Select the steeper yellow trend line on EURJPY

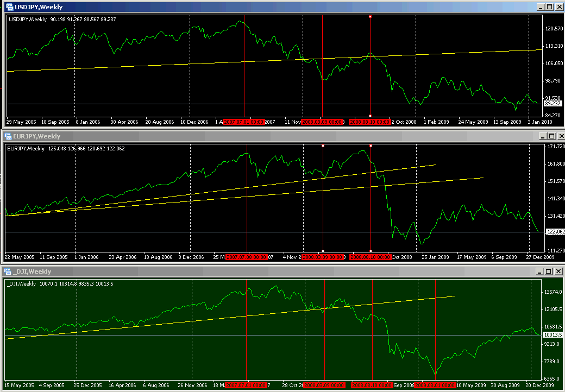pyautogui.click(x=380, y=170)
